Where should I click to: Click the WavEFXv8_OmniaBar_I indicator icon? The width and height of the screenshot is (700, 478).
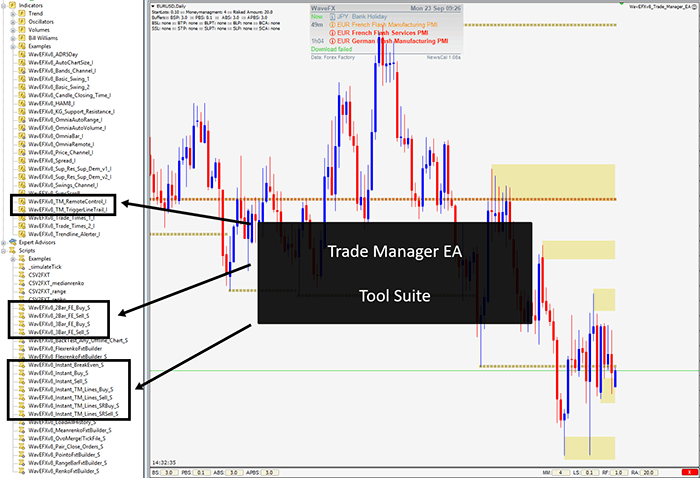tap(23, 136)
